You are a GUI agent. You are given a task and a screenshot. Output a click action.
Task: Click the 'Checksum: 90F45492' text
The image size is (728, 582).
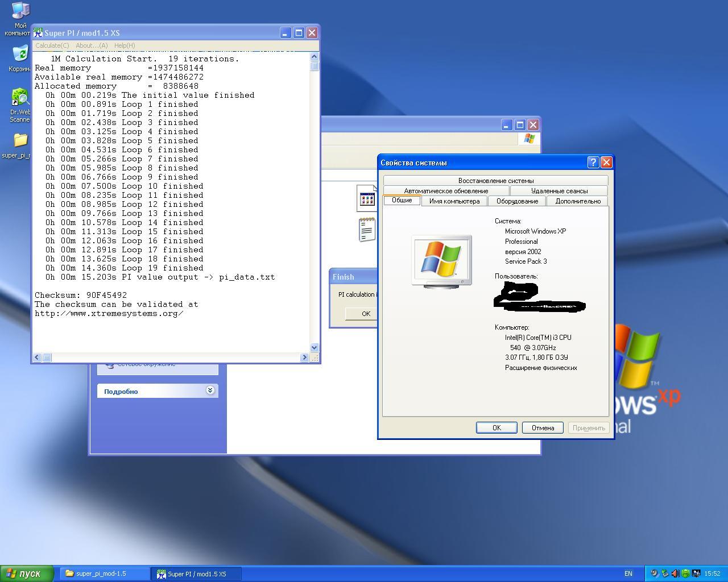(81, 295)
